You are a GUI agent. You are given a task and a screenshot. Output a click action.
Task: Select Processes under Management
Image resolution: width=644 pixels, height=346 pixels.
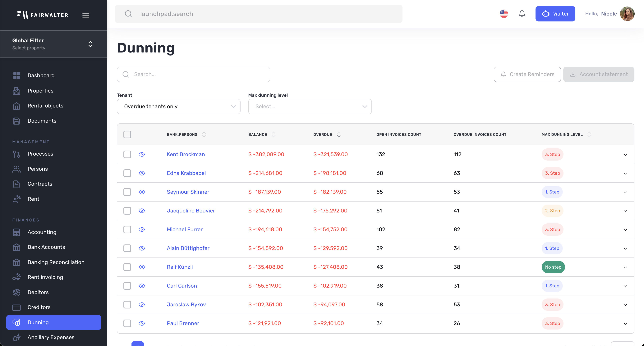(x=40, y=154)
